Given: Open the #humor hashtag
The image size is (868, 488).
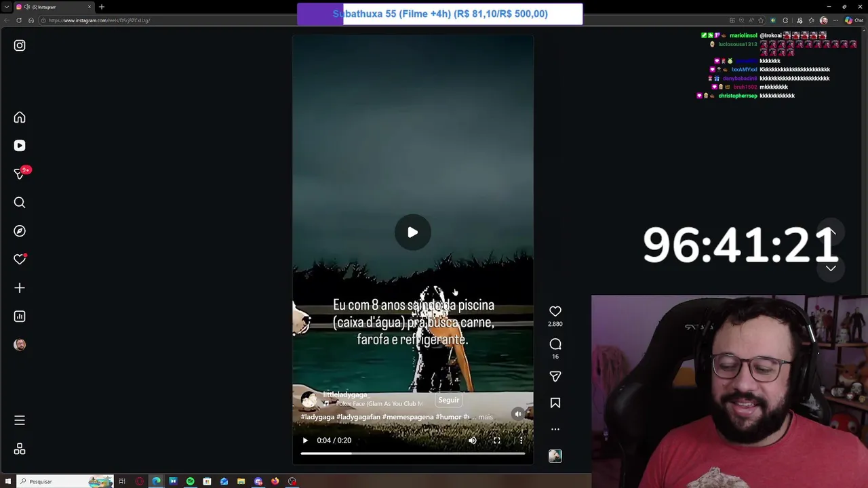Looking at the screenshot, I should click(x=448, y=417).
